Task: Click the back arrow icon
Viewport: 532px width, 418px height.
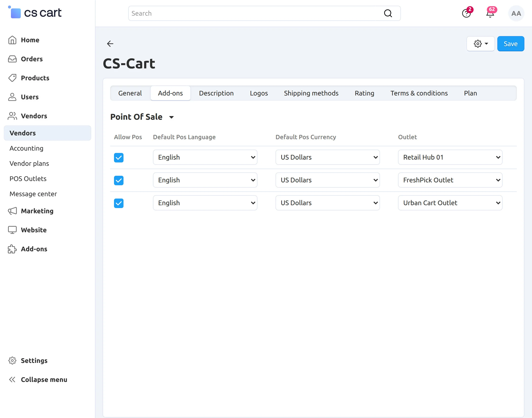Action: [110, 43]
